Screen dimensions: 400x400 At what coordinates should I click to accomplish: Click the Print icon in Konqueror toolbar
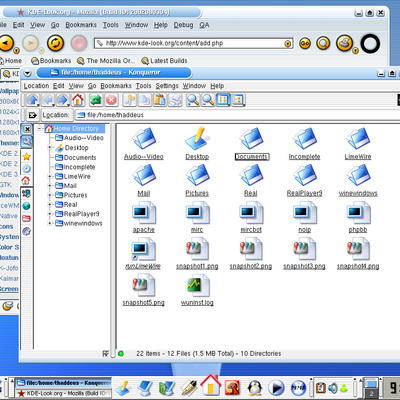[175, 100]
